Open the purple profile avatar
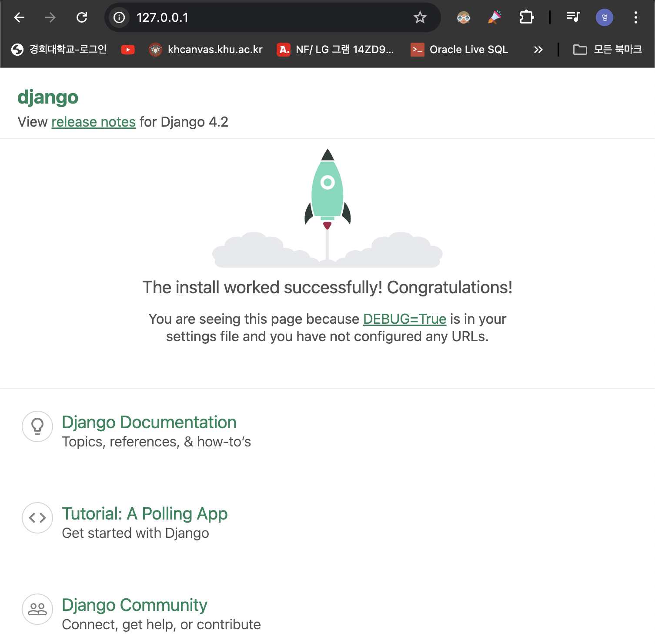 coord(604,17)
